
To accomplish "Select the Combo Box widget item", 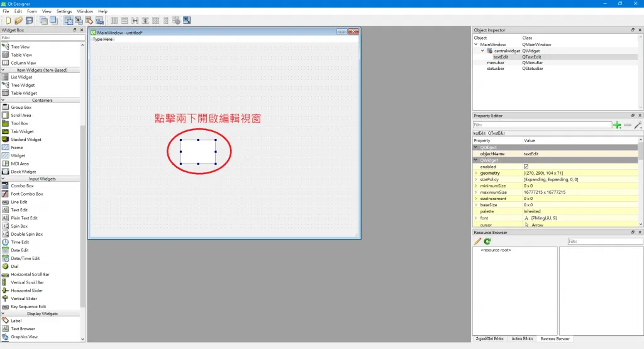I will 22,186.
